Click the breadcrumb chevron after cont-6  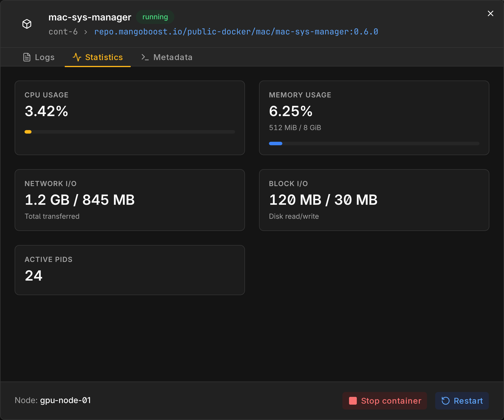[x=86, y=32]
